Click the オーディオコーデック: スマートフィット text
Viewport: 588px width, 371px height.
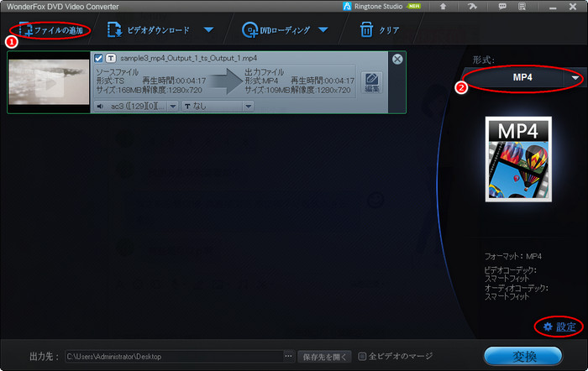coord(516,292)
